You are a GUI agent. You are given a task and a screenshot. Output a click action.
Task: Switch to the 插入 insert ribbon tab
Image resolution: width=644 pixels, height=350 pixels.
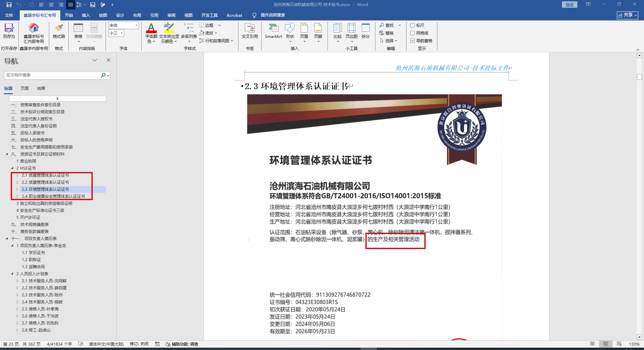click(86, 15)
